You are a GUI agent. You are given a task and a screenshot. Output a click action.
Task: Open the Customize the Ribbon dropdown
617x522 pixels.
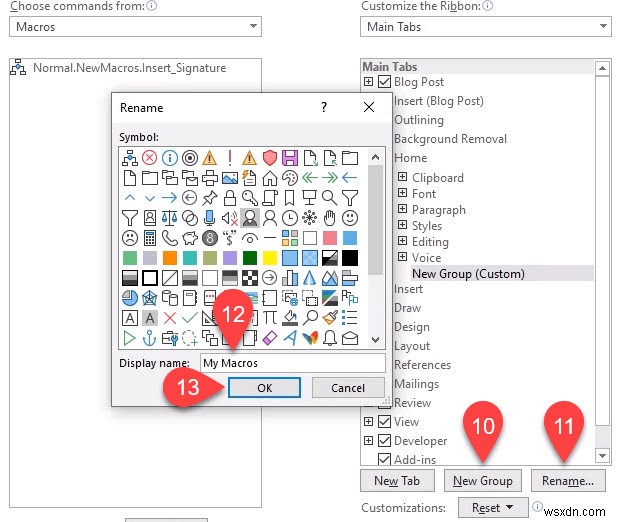(x=486, y=27)
